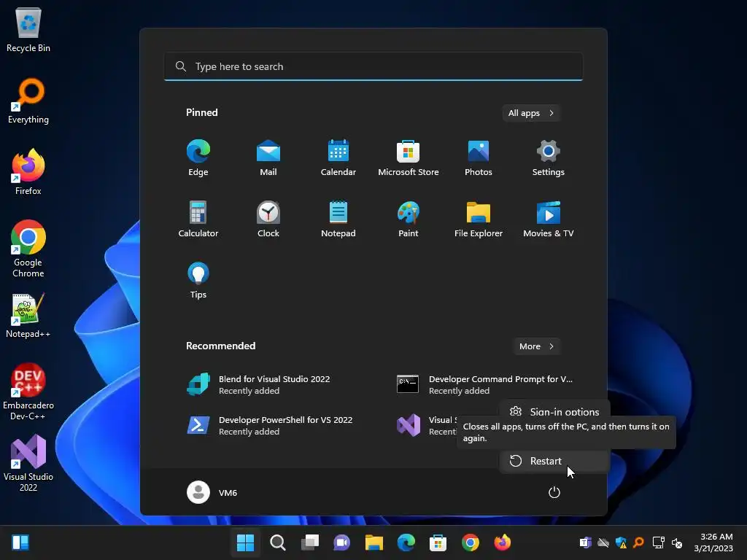Image resolution: width=747 pixels, height=560 pixels.
Task: Open Task View on the taskbar
Action: [x=309, y=542]
